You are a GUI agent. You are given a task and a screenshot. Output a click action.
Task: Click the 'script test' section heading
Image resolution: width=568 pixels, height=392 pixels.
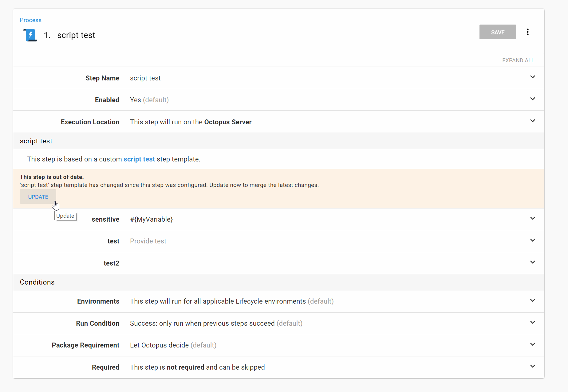pyautogui.click(x=36, y=141)
